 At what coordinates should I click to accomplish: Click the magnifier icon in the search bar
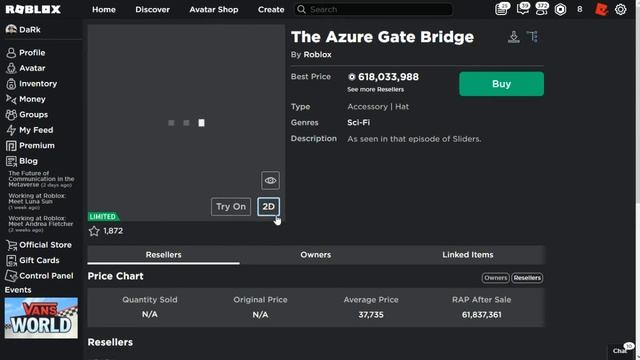point(301,9)
